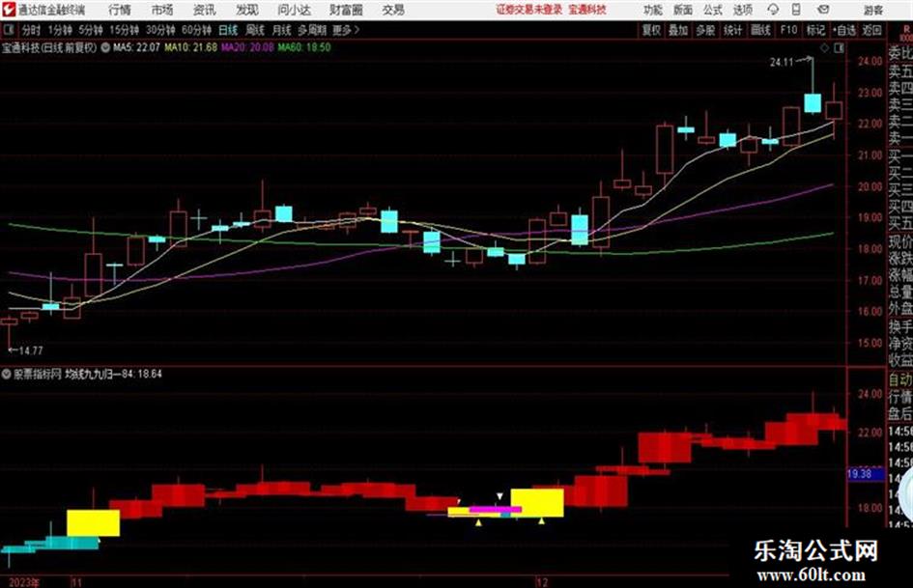Open the 版面 menu
The width and height of the screenshot is (913, 588).
tap(682, 10)
